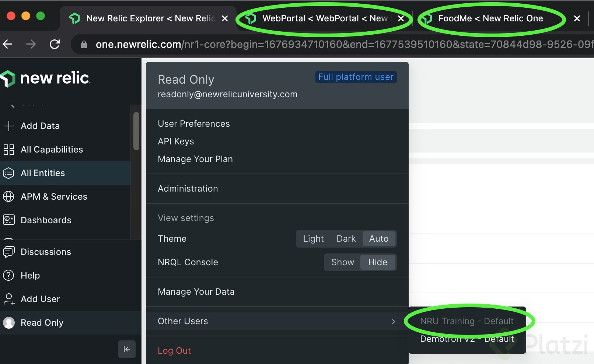Click the Dashboards icon in sidebar

(x=8, y=220)
